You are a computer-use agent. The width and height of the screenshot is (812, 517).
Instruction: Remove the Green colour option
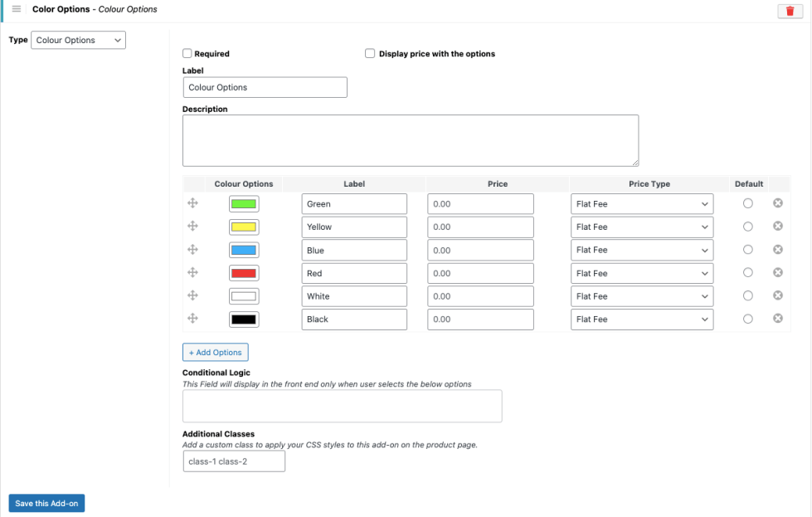(x=778, y=203)
